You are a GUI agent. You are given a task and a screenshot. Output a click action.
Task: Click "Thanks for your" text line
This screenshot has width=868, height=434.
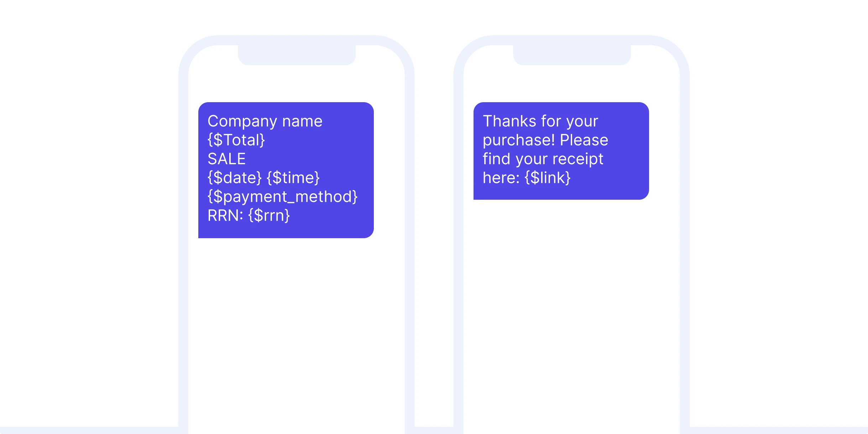pyautogui.click(x=540, y=121)
